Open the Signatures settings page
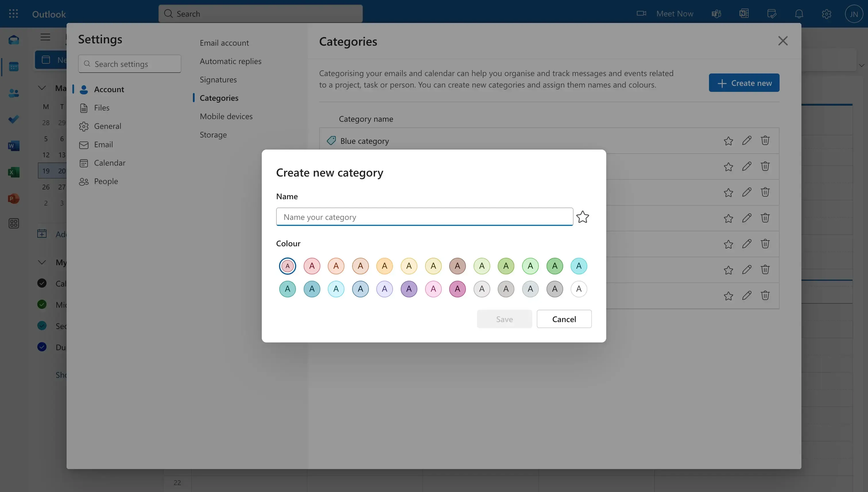 click(218, 80)
